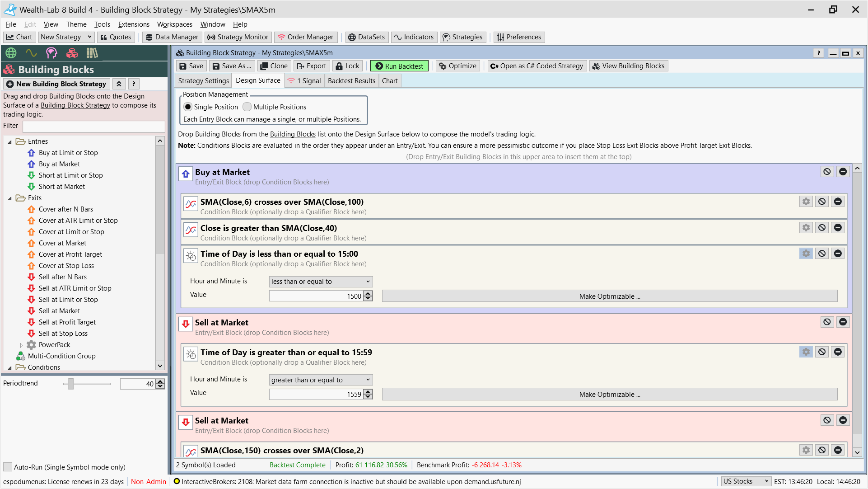Open the Extensions menu
This screenshot has height=489, width=868.
134,24
